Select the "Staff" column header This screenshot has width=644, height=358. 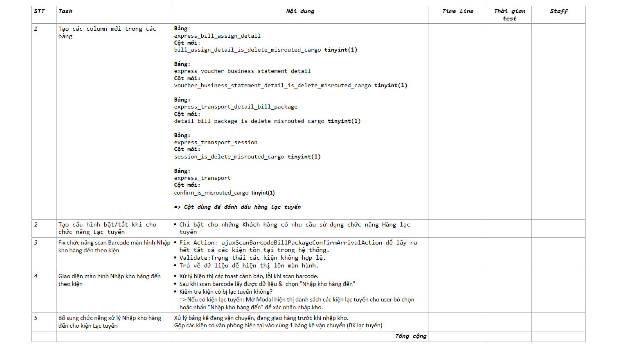tap(558, 11)
